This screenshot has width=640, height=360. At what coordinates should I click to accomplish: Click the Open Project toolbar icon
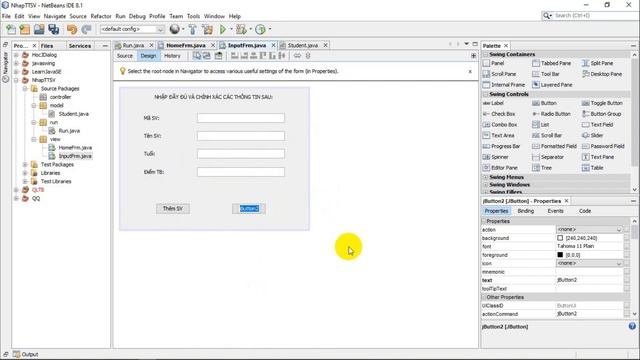pos(39,29)
